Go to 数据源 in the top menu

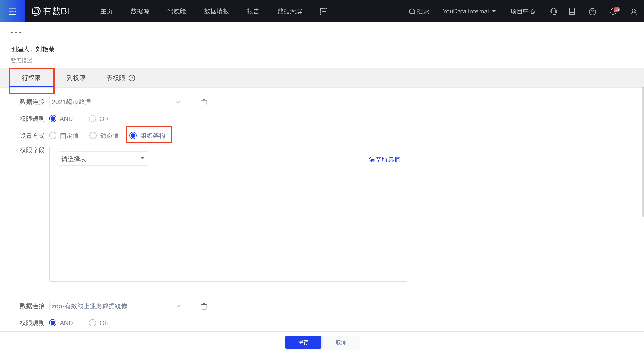click(x=140, y=11)
